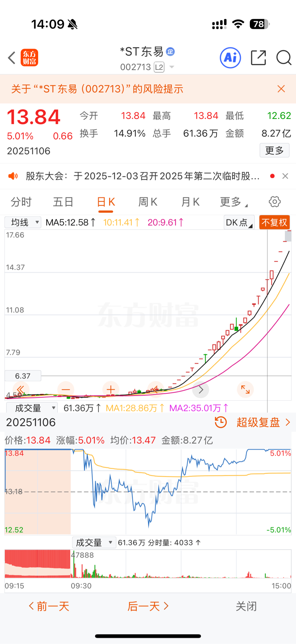The width and height of the screenshot is (296, 644).
Task: Go to 后一天
Action: coord(148,606)
